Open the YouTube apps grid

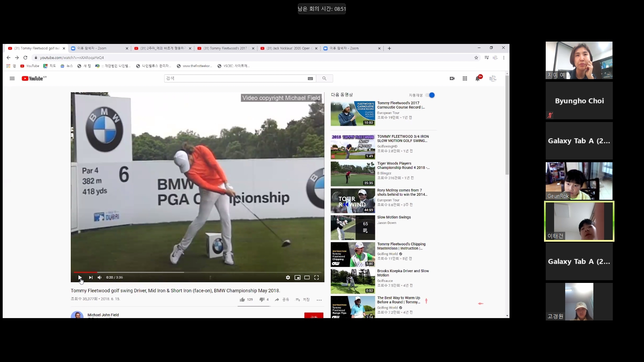click(x=465, y=78)
